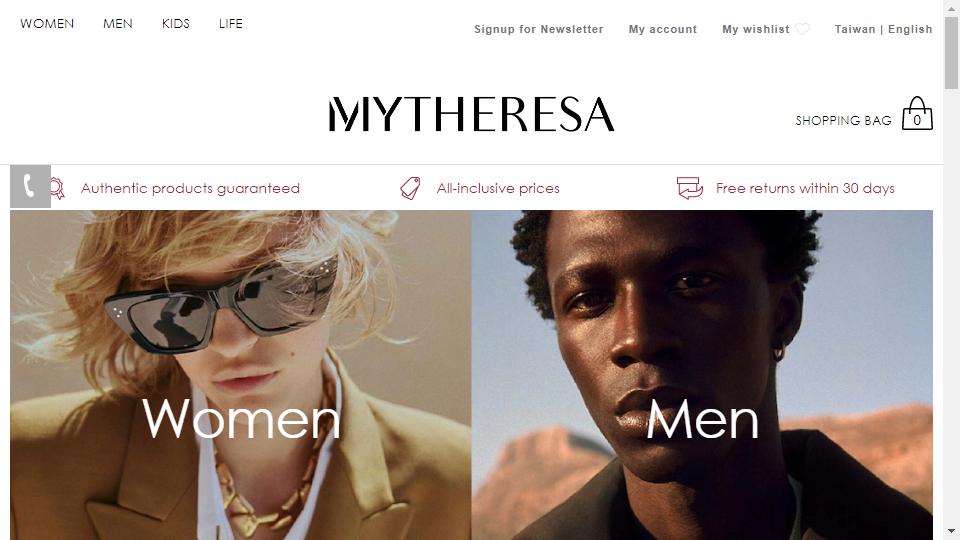This screenshot has width=960, height=540.
Task: Click the authentic products ribbon icon
Action: [x=58, y=188]
